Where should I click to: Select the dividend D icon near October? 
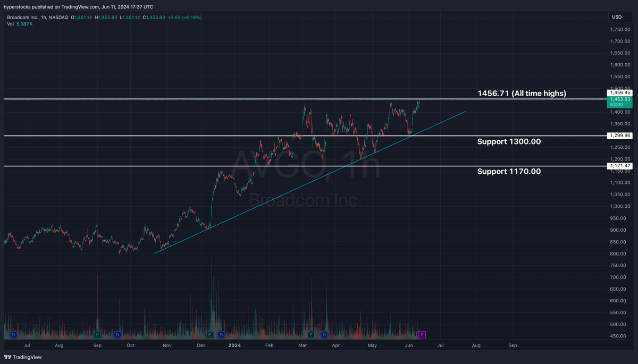(x=117, y=335)
